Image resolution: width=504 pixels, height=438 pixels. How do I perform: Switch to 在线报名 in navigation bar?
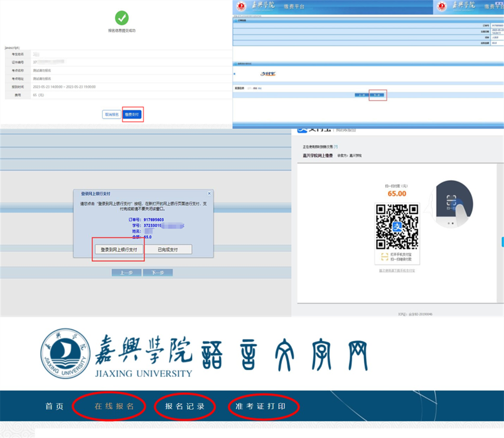click(x=114, y=406)
